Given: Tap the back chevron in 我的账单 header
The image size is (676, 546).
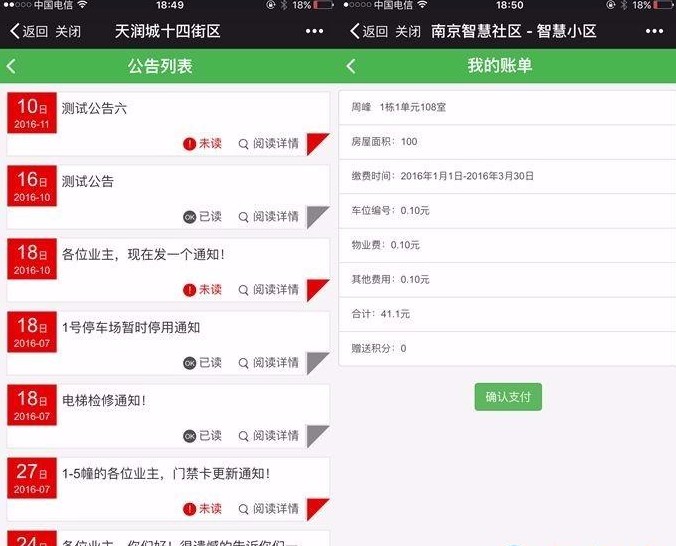Looking at the screenshot, I should 350,67.
